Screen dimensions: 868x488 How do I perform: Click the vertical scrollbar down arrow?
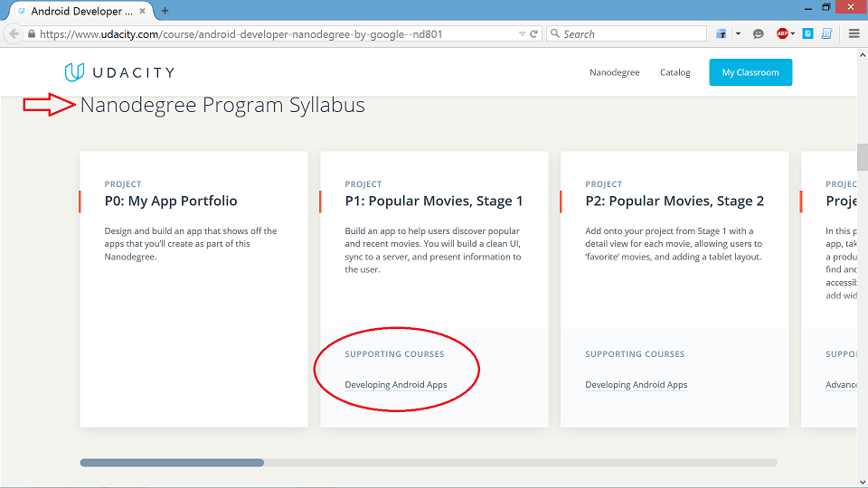pyautogui.click(x=862, y=482)
